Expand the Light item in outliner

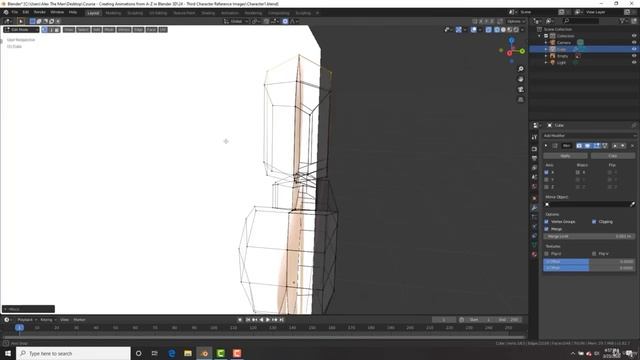tap(546, 62)
